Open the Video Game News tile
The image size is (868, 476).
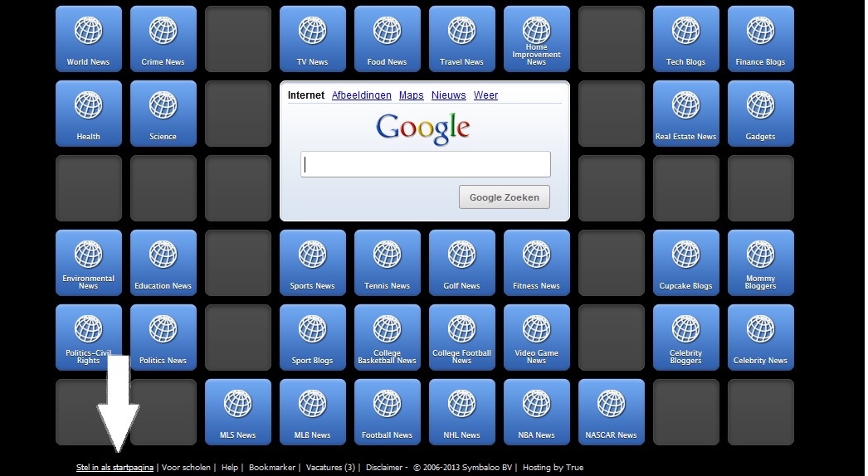(x=537, y=338)
